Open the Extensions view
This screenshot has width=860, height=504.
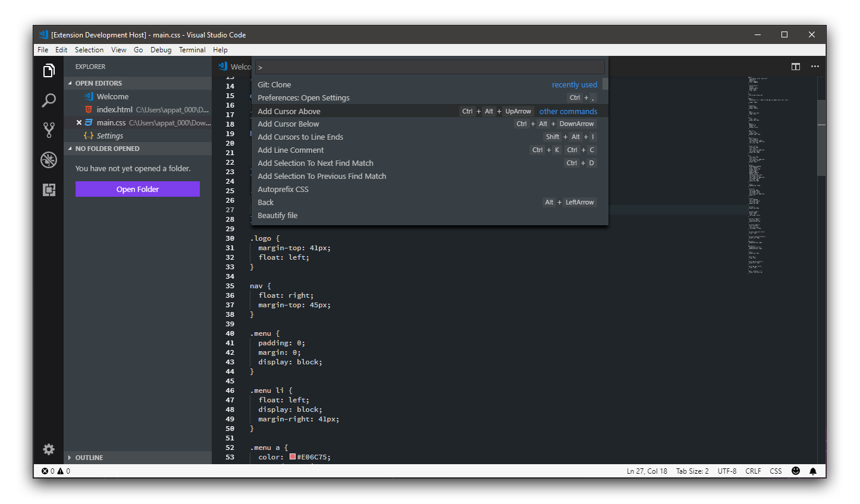pos(48,189)
